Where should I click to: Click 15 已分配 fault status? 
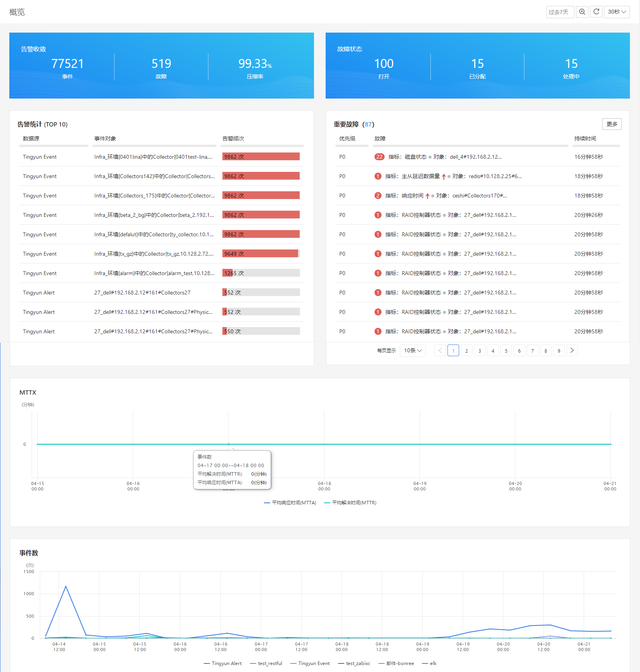(x=477, y=68)
